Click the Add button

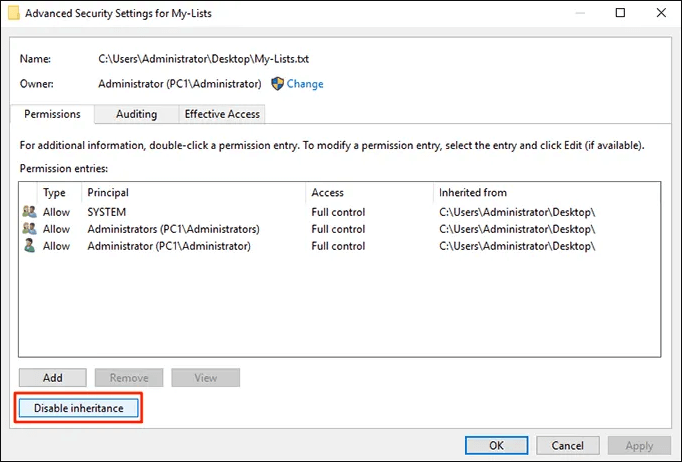[x=53, y=378]
